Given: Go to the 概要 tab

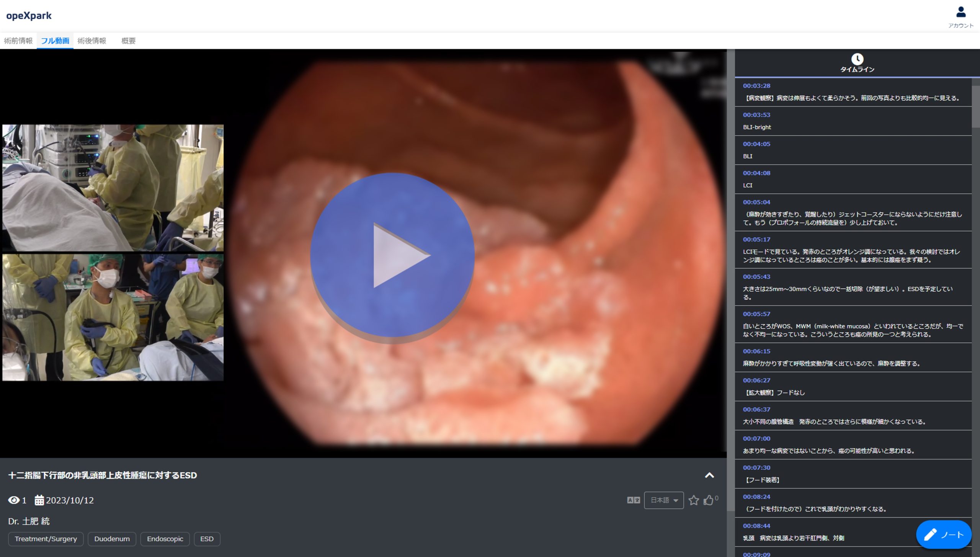Looking at the screenshot, I should pos(128,41).
